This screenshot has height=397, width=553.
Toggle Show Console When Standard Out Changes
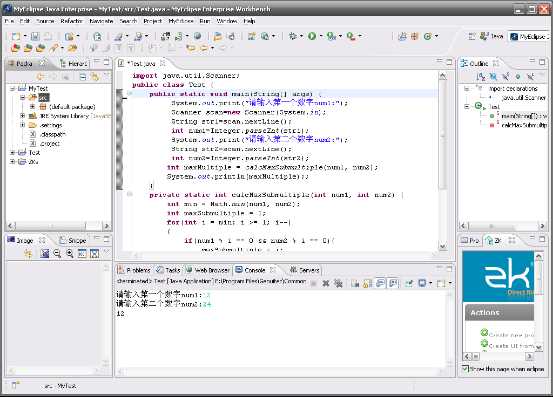coord(380,283)
